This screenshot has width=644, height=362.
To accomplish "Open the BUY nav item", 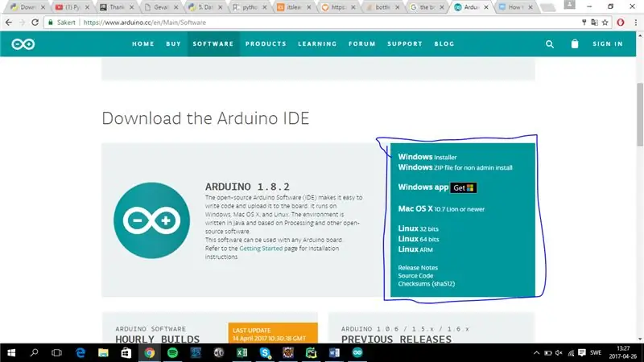I will click(x=173, y=44).
